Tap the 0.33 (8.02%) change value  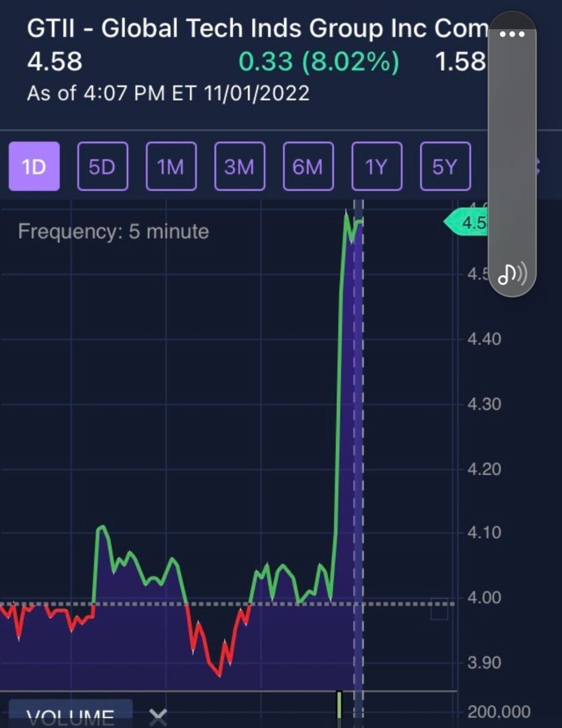pyautogui.click(x=319, y=61)
